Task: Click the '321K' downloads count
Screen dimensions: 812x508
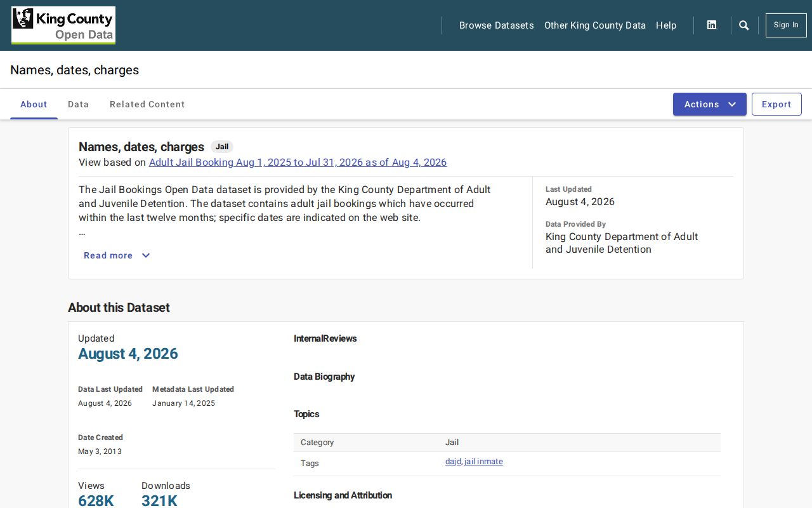Action: coord(159,500)
